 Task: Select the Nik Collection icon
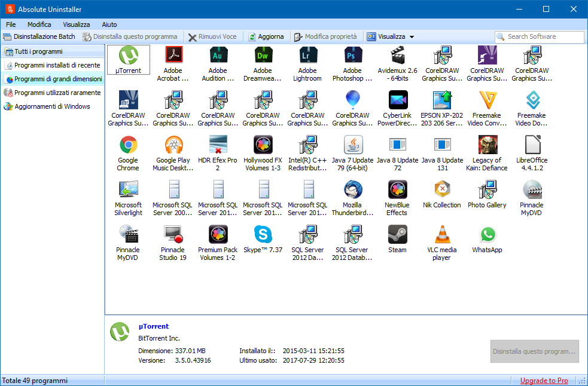coord(442,189)
